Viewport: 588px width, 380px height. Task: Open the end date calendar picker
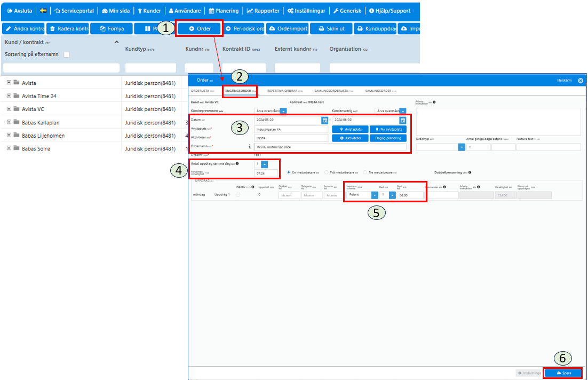click(402, 120)
